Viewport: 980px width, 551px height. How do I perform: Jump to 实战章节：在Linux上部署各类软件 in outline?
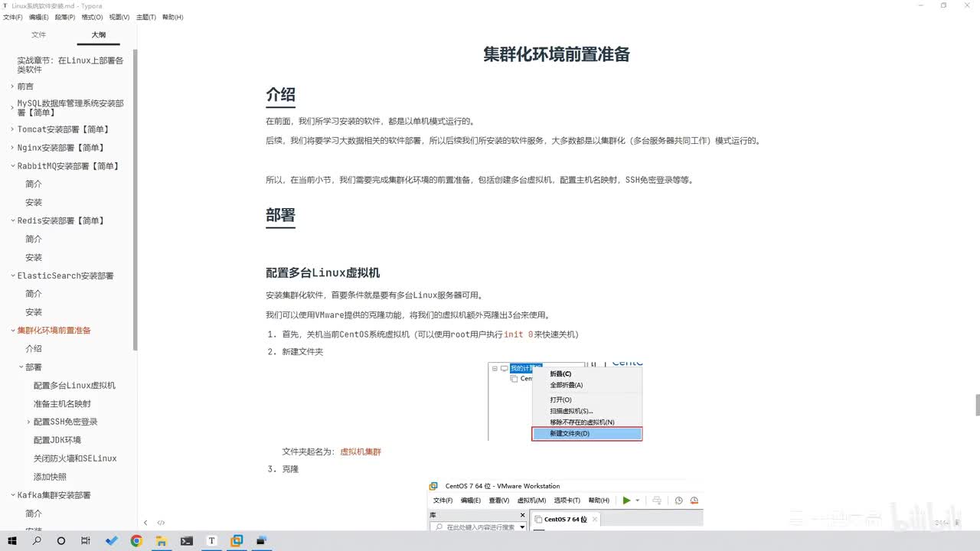pos(70,64)
